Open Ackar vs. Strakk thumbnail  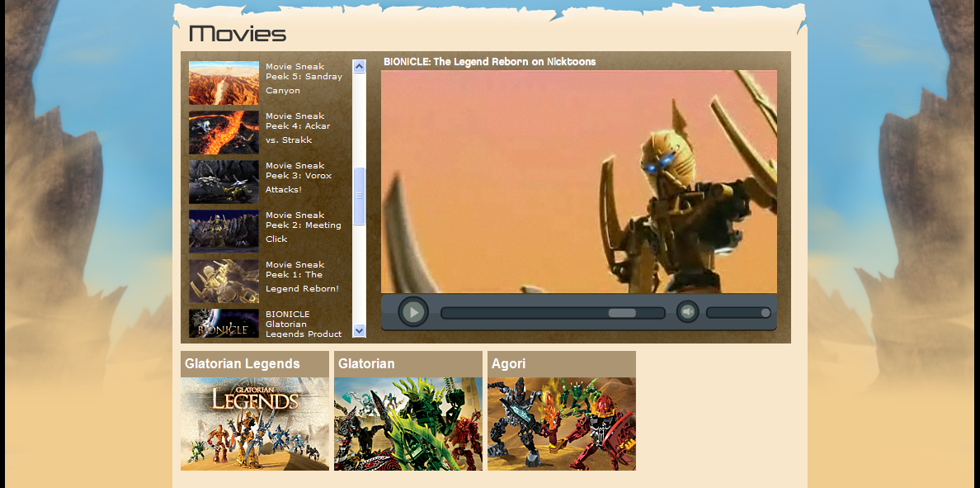pyautogui.click(x=224, y=132)
